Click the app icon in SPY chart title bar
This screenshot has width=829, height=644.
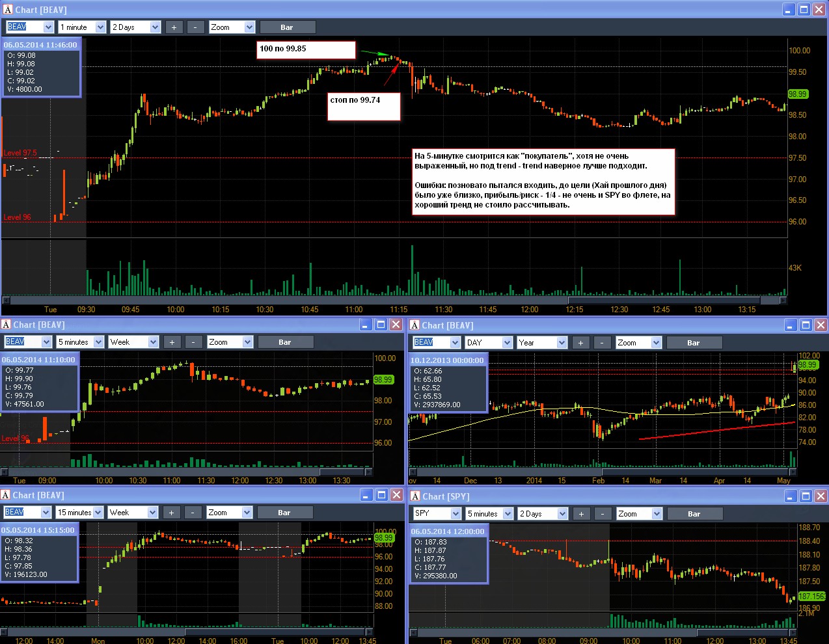pos(415,496)
